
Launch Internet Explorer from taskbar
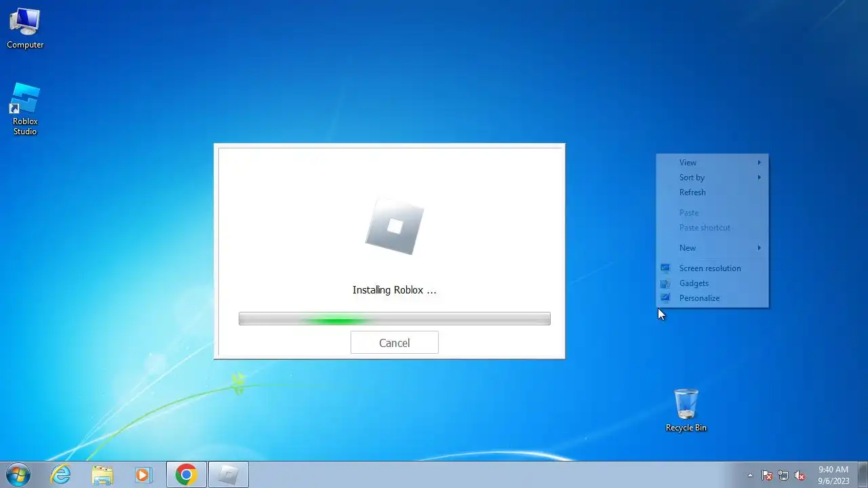[x=61, y=474]
